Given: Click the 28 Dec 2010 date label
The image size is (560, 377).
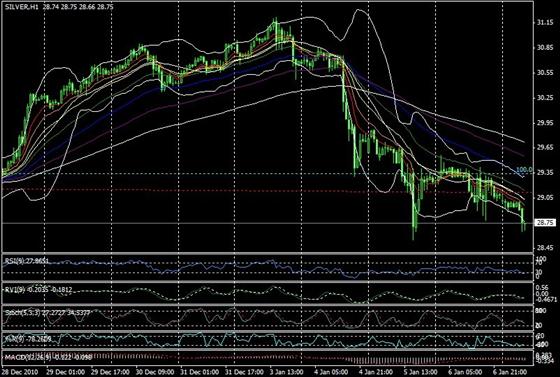Looking at the screenshot, I should tap(22, 371).
